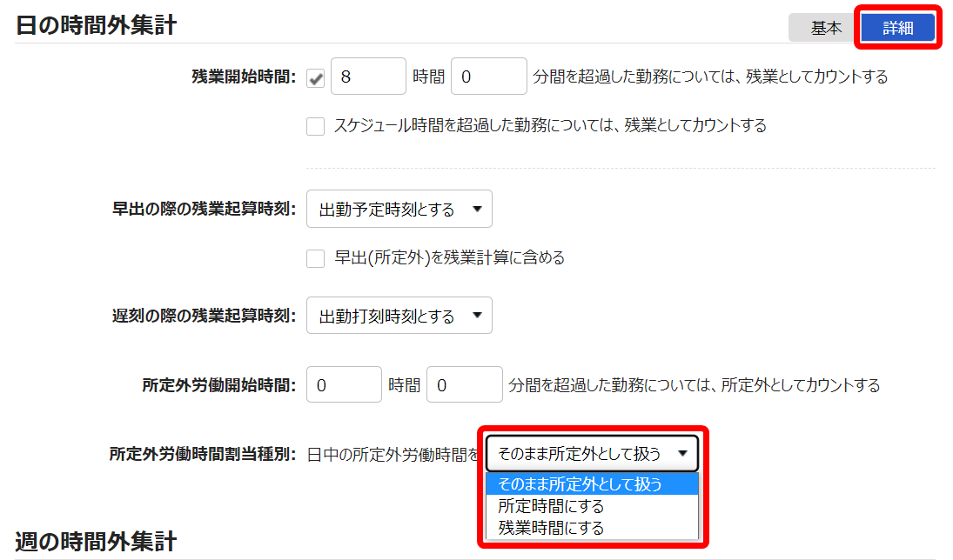The image size is (953, 560).
Task: Click the 日の時間外集計 heading
Action: coord(96,25)
